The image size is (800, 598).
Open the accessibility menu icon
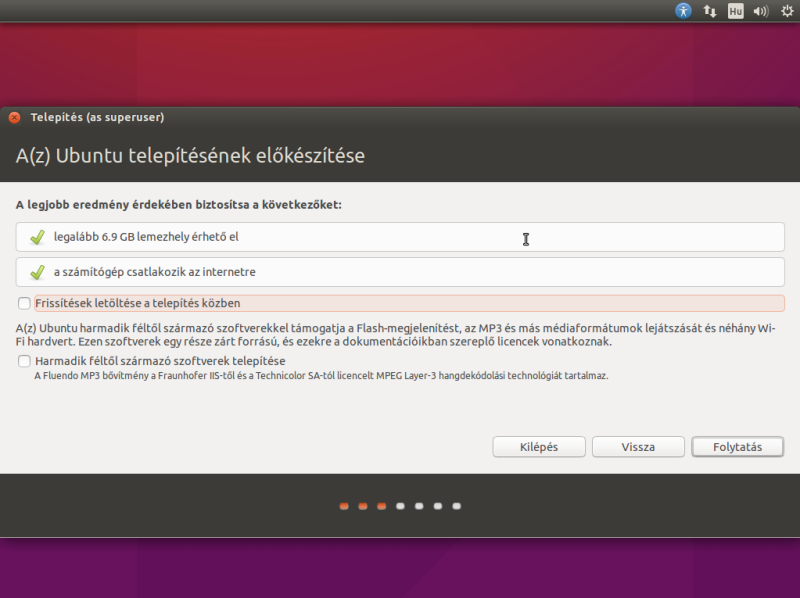[x=683, y=11]
